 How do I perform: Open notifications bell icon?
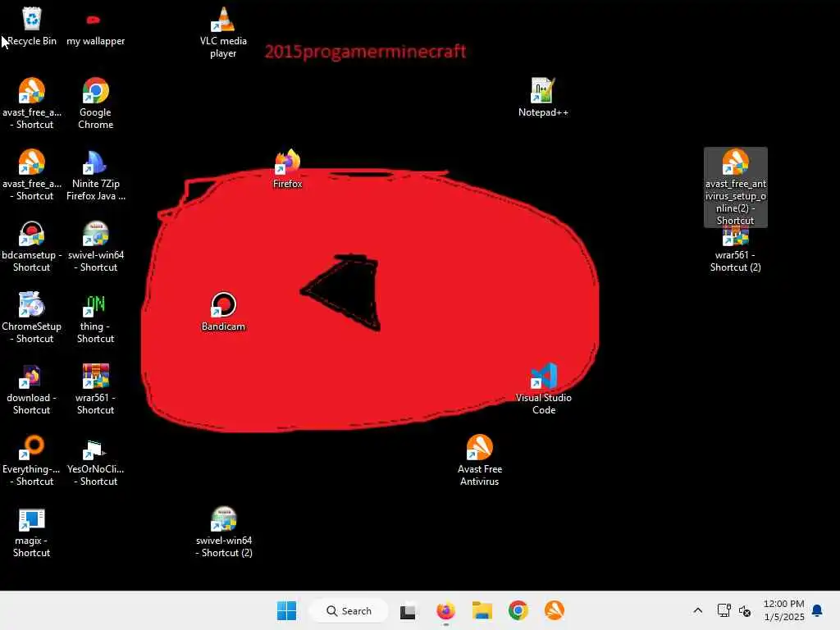(817, 610)
